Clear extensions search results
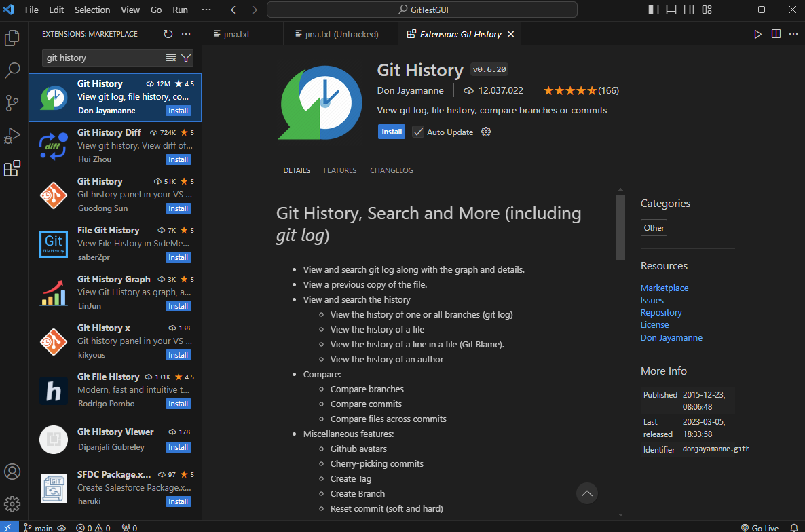 pyautogui.click(x=171, y=58)
